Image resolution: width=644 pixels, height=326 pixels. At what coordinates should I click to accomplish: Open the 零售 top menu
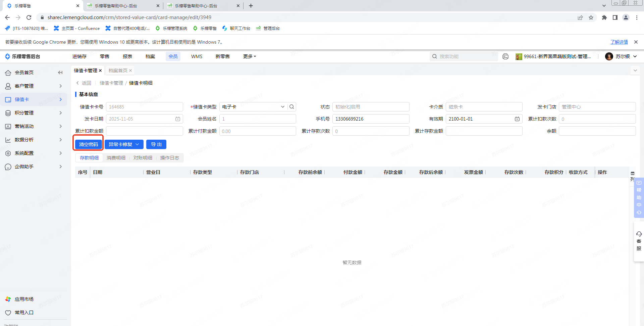pos(105,56)
